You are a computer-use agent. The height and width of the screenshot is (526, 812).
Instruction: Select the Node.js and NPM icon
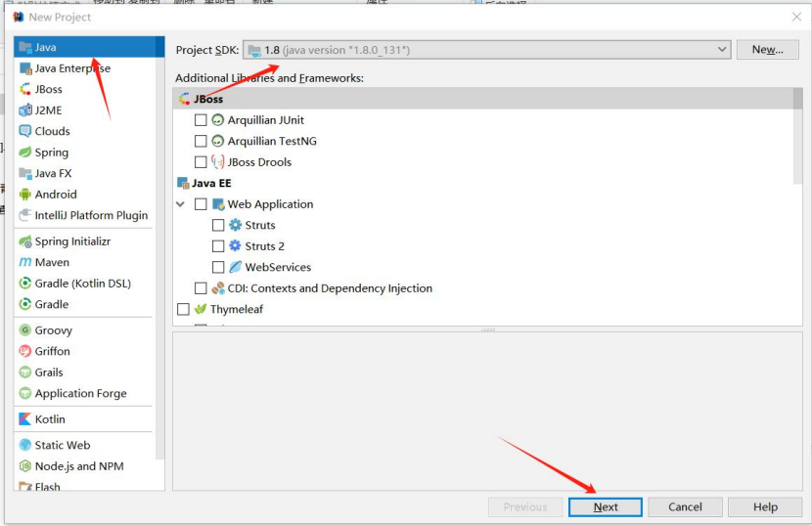click(x=24, y=466)
